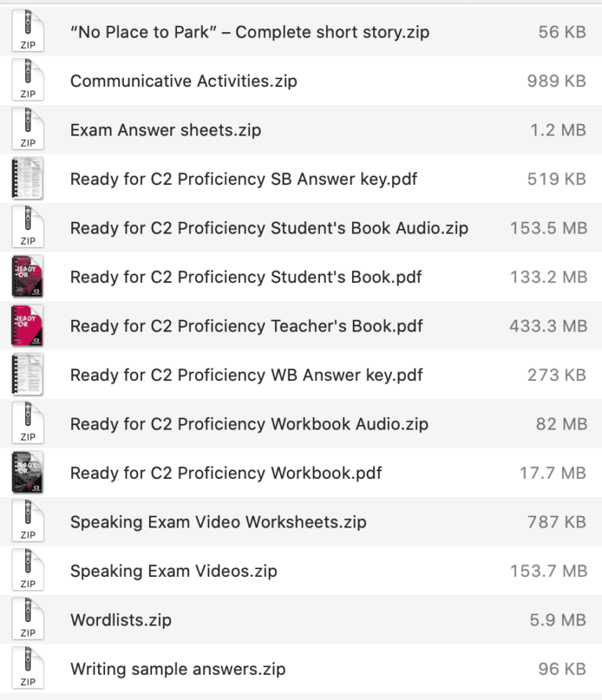Click the Wordlists ZIP icon
Screen dimensions: 602x700
[x=27, y=620]
